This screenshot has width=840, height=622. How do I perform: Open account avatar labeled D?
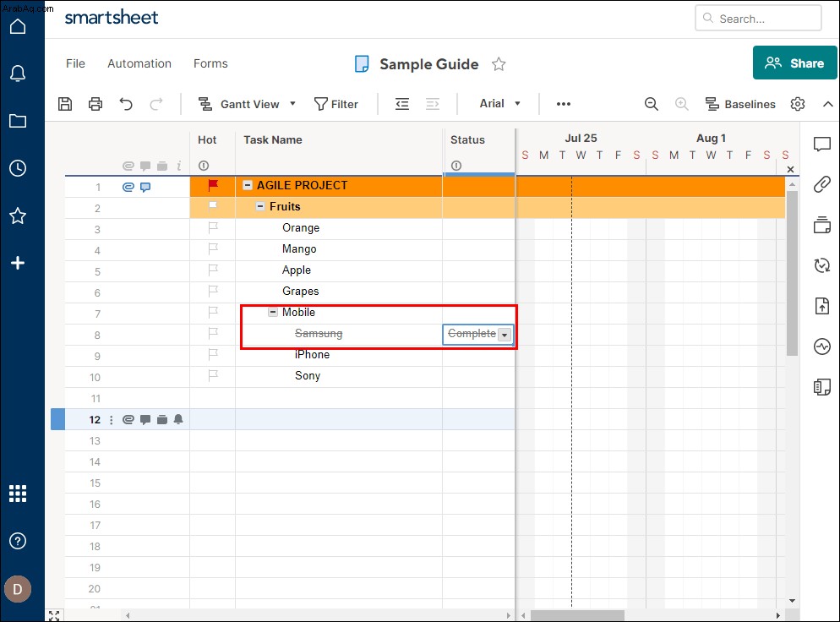pyautogui.click(x=18, y=589)
